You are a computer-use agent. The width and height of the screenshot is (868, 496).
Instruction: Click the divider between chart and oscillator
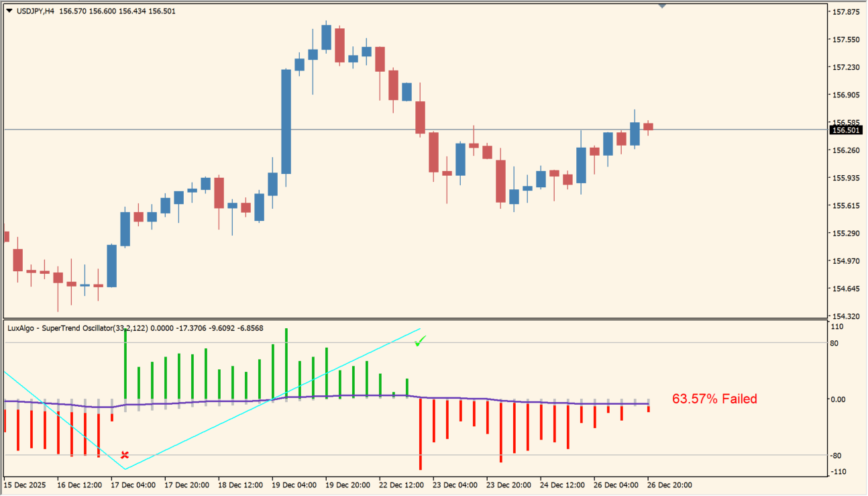point(416,319)
